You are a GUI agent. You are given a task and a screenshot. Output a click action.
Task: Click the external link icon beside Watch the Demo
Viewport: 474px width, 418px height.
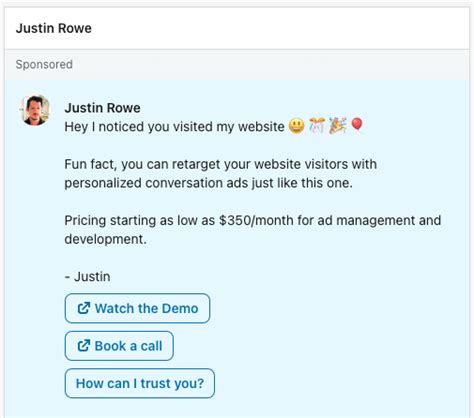(x=84, y=308)
